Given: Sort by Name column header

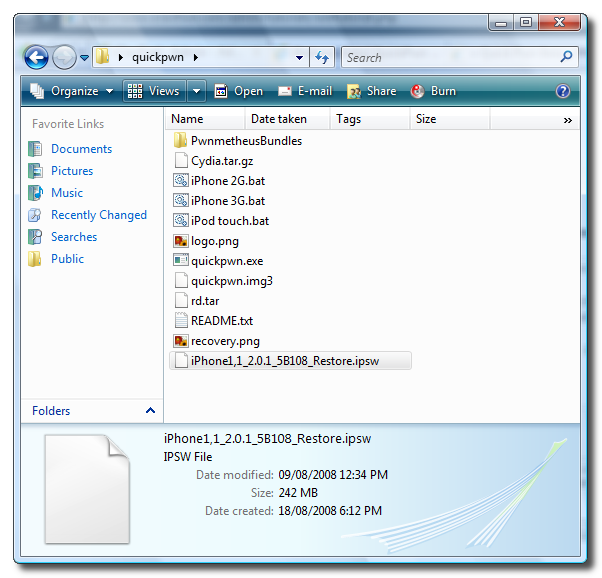Looking at the screenshot, I should (x=205, y=119).
